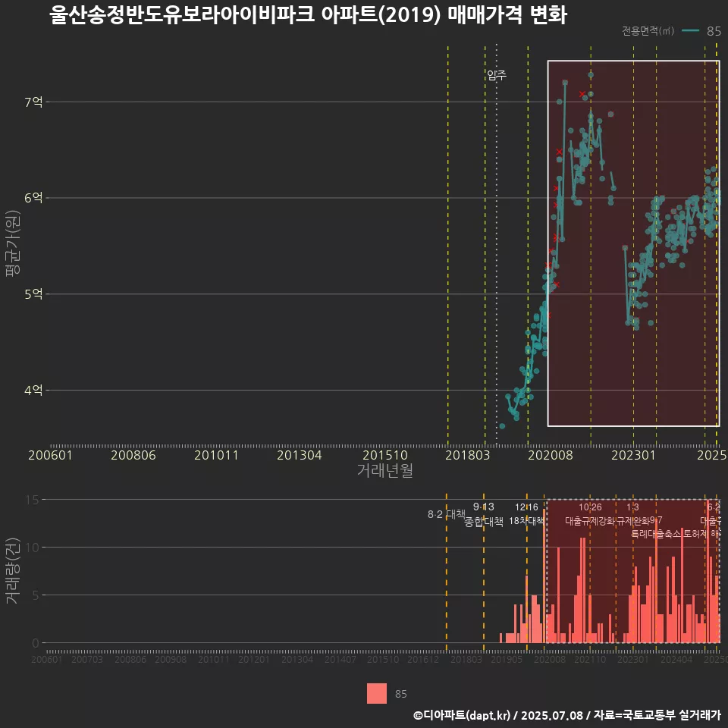Click the 7억 price axis label
Viewport: 728px width, 728px height.
[x=33, y=102]
